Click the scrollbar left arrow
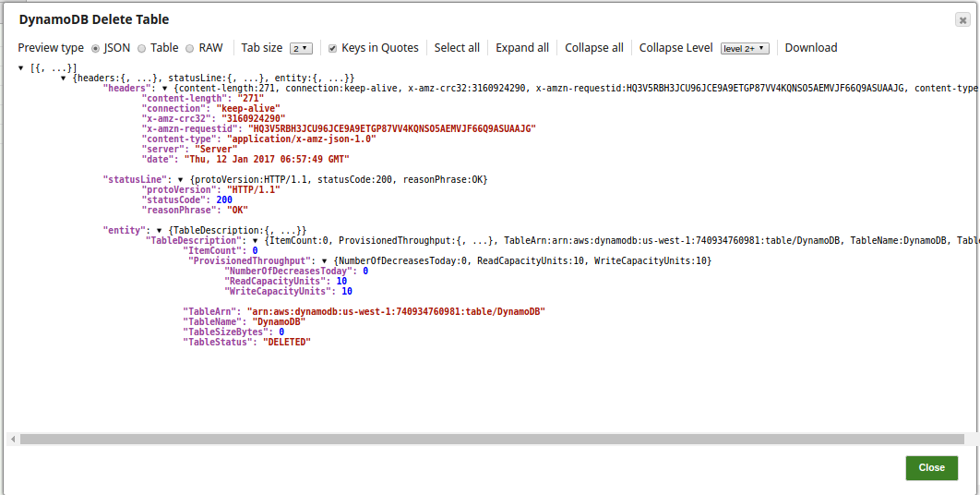Viewport: 980px width, 495px height. point(13,440)
